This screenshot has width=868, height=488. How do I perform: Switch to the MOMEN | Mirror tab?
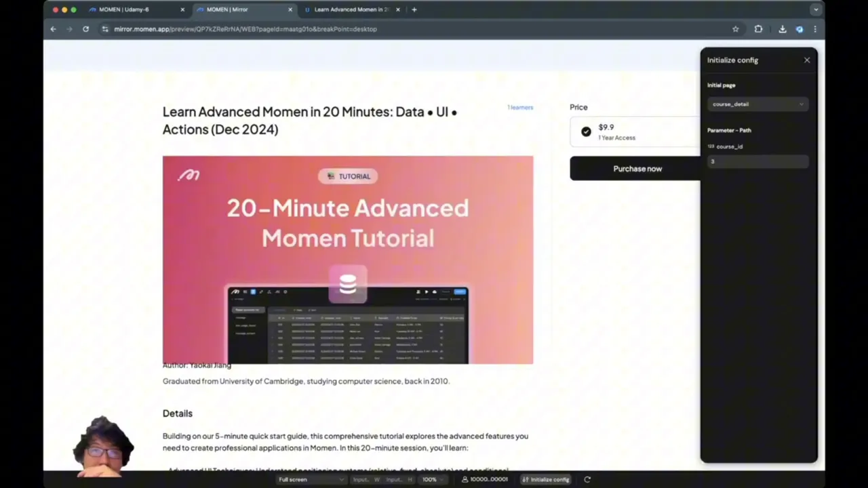(244, 9)
